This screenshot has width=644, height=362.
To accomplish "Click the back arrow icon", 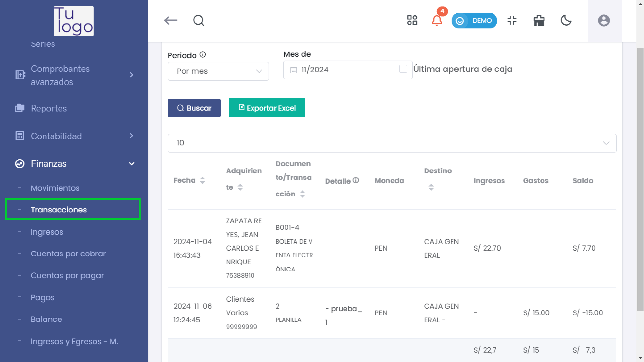I will [x=170, y=20].
